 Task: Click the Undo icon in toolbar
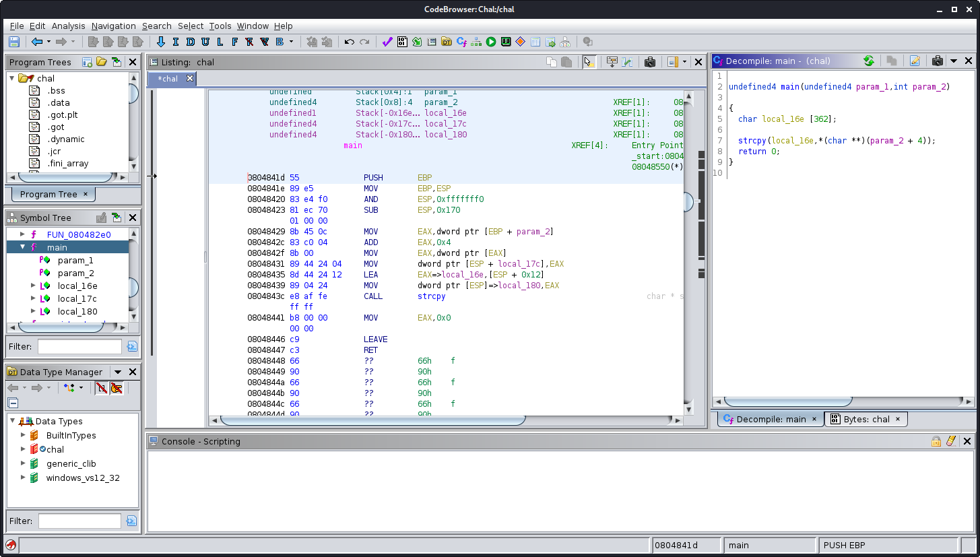(x=349, y=42)
